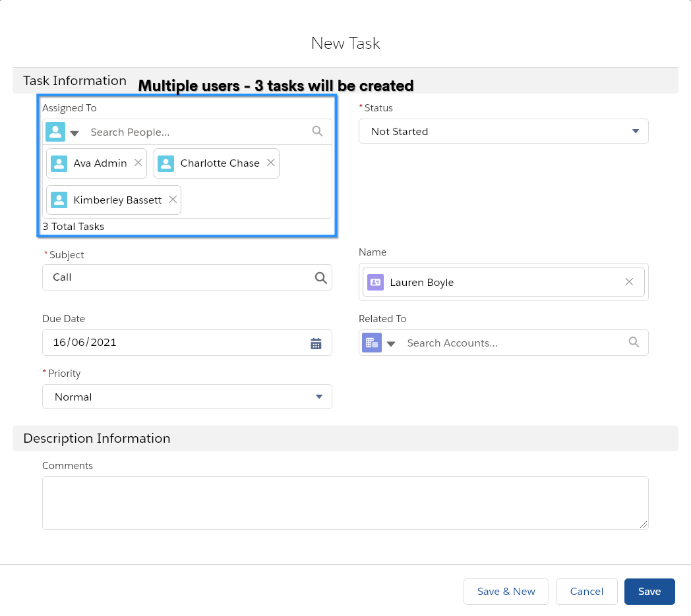Screen dimensions: 691x616
Task: Cancel the task creation
Action: point(586,592)
